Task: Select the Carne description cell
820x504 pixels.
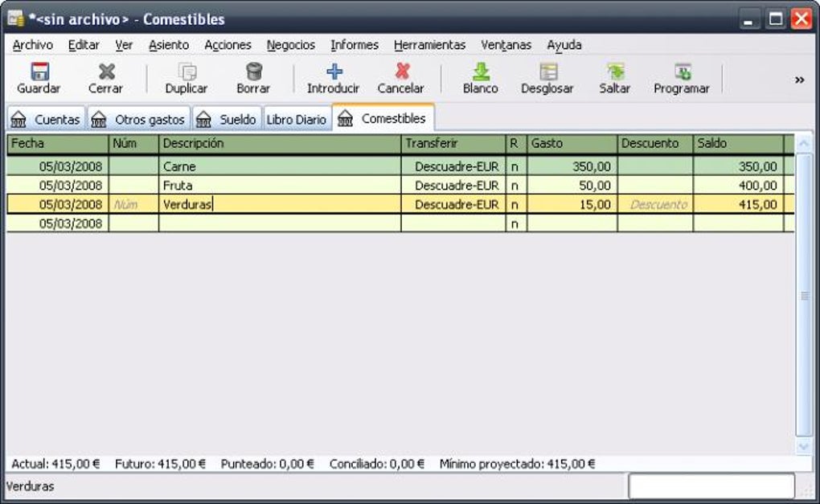Action: pyautogui.click(x=280, y=166)
